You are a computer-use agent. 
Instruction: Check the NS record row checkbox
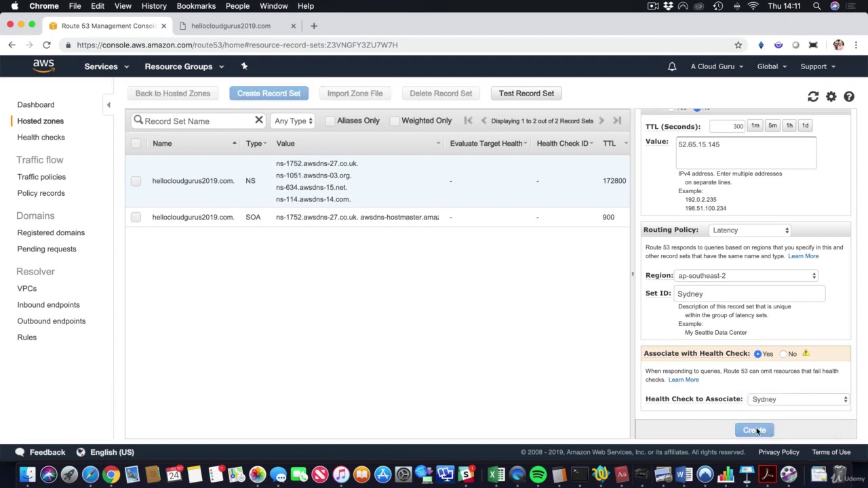point(136,181)
